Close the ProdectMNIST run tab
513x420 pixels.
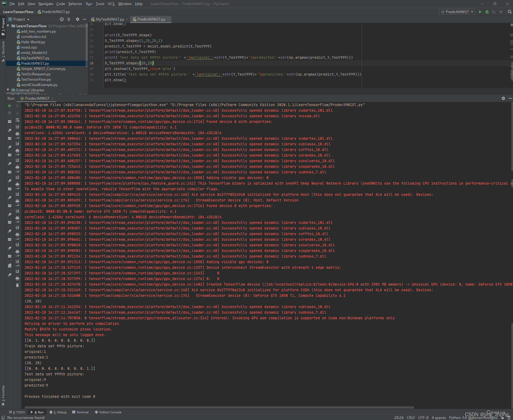point(52,99)
